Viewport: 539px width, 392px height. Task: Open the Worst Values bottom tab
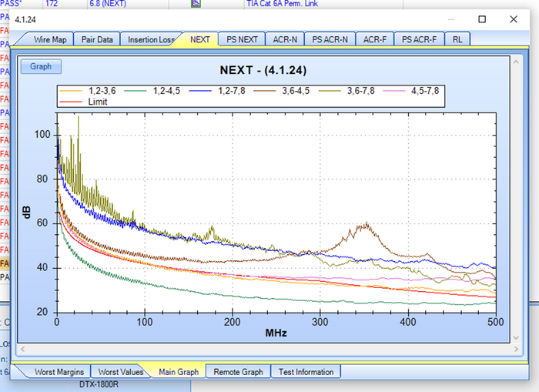121,372
